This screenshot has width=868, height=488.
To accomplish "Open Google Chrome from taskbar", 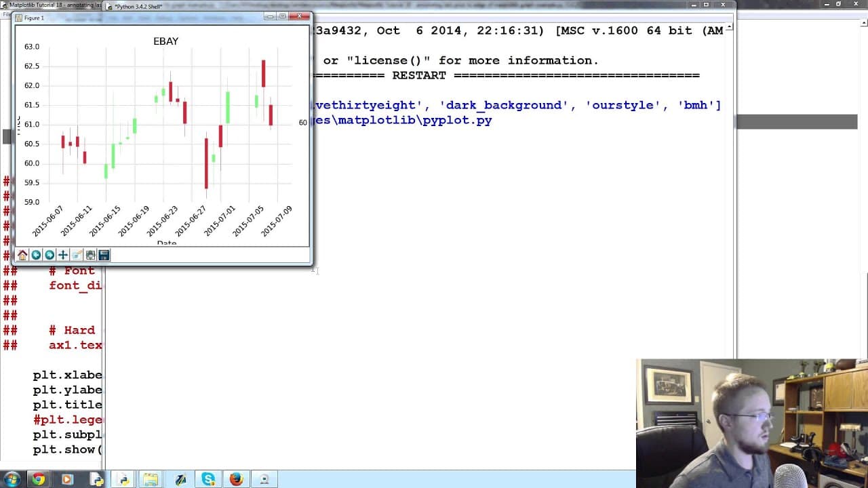I will (39, 479).
